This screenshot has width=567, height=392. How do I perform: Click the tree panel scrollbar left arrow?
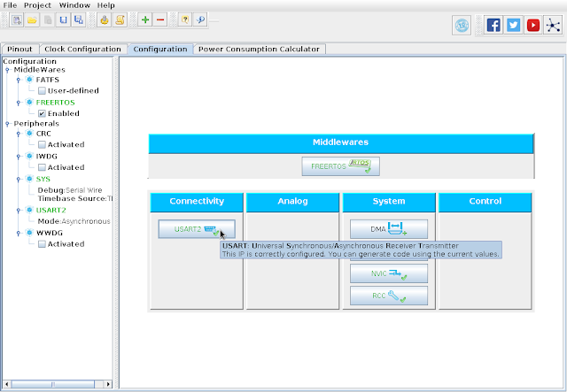6,384
